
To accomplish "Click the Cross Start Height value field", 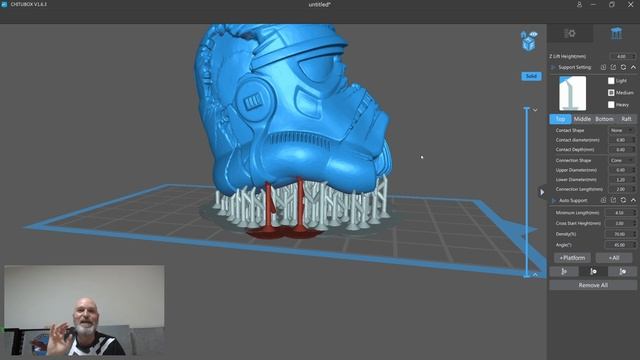I will click(620, 223).
